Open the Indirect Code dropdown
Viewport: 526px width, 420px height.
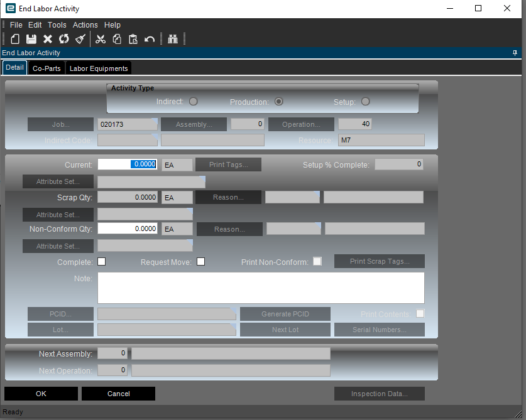coord(155,136)
